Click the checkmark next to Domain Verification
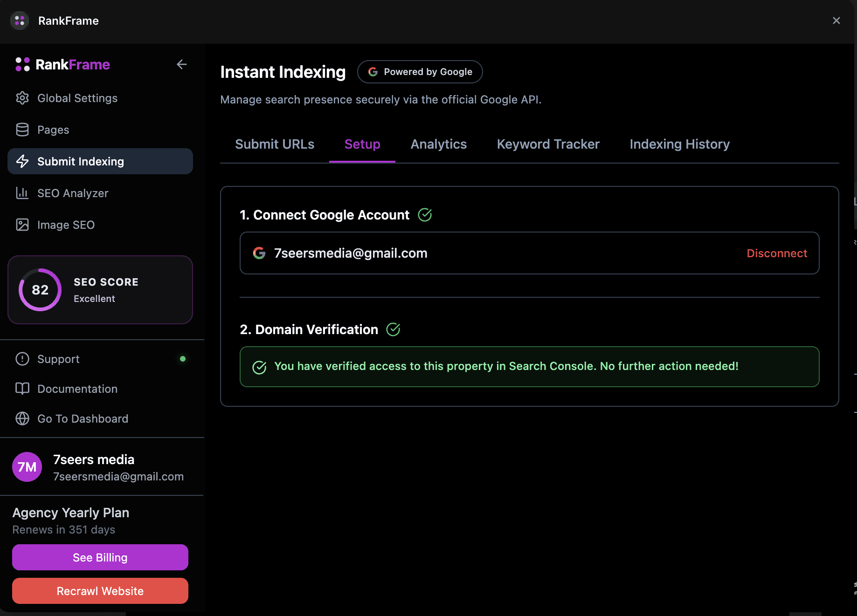Image resolution: width=857 pixels, height=616 pixels. pyautogui.click(x=393, y=329)
